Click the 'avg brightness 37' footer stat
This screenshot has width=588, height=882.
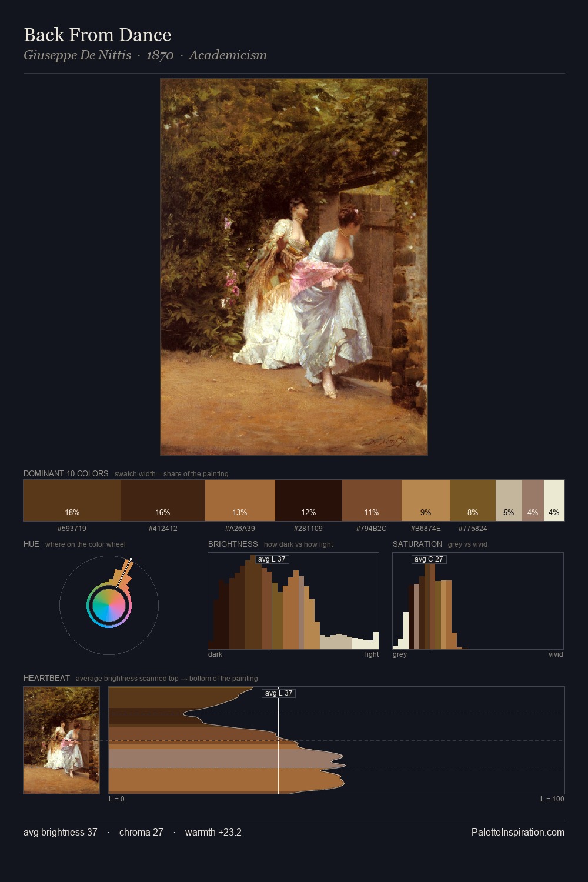(x=60, y=832)
